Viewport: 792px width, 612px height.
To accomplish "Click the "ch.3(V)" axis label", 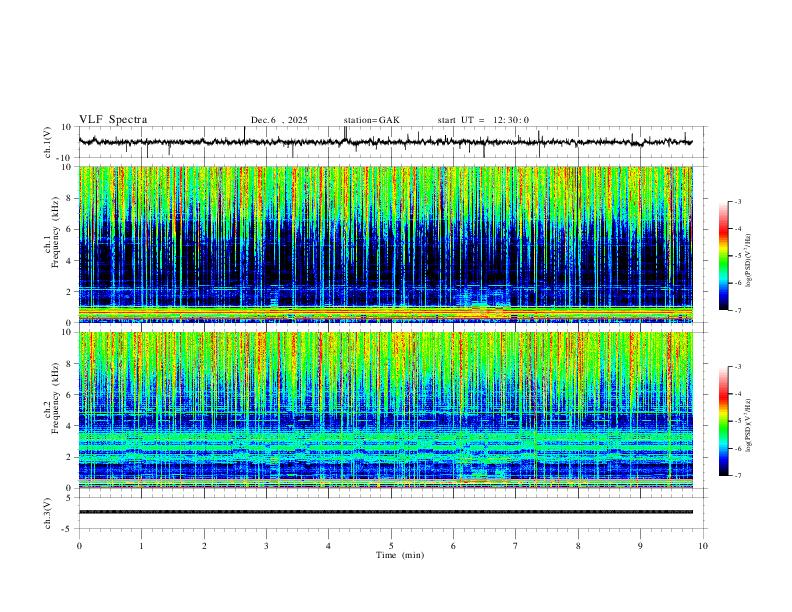I will pos(48,514).
